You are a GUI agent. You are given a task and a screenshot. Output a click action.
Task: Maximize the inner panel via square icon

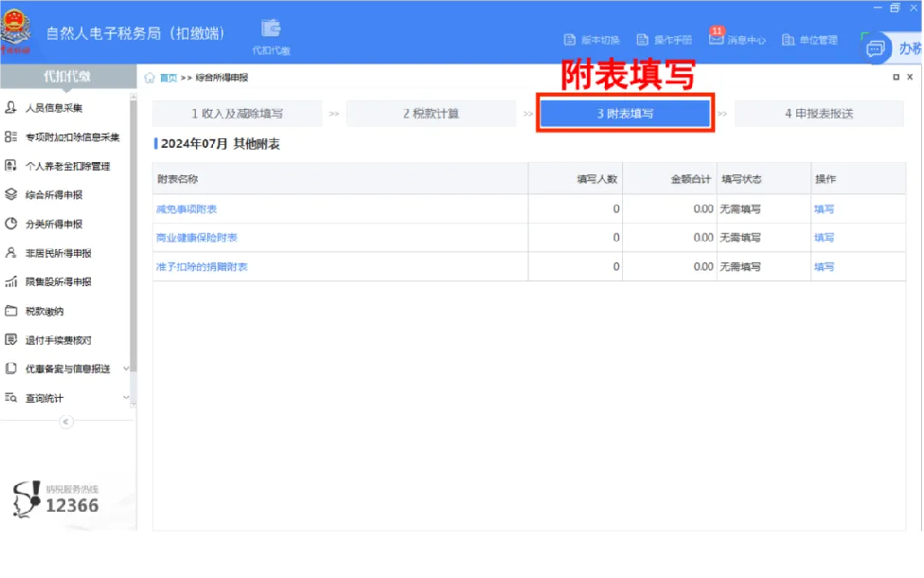coord(897,78)
